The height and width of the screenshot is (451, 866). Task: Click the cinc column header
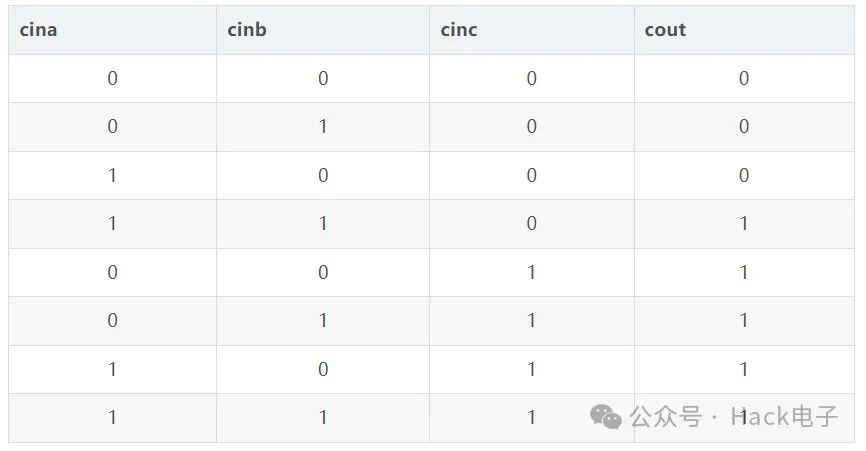pos(458,29)
